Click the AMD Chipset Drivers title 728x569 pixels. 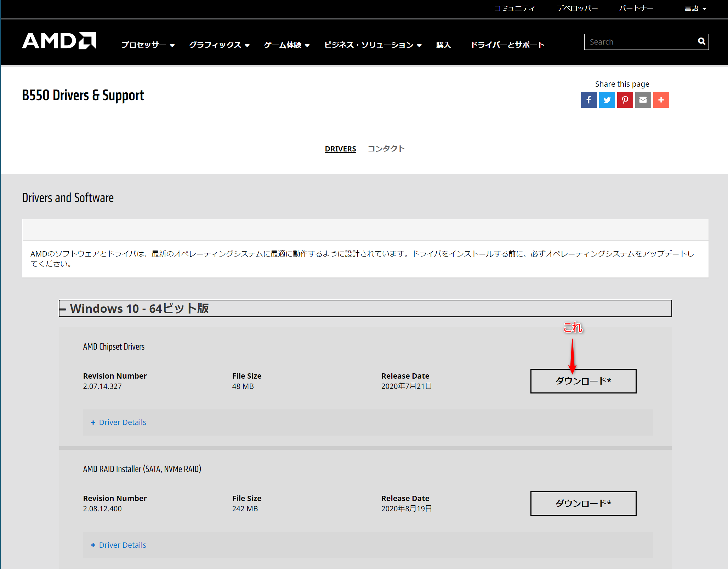[x=114, y=346]
